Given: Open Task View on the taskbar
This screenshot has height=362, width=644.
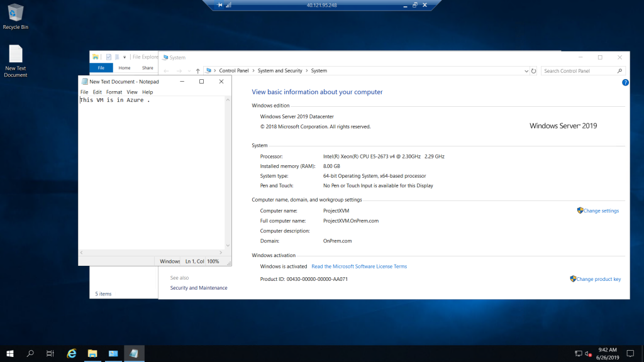Looking at the screenshot, I should [x=50, y=353].
